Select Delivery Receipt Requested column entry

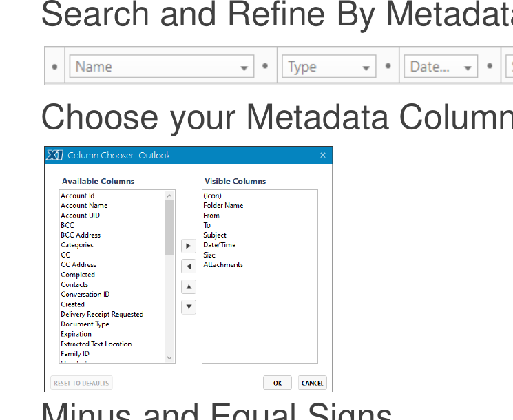point(102,315)
